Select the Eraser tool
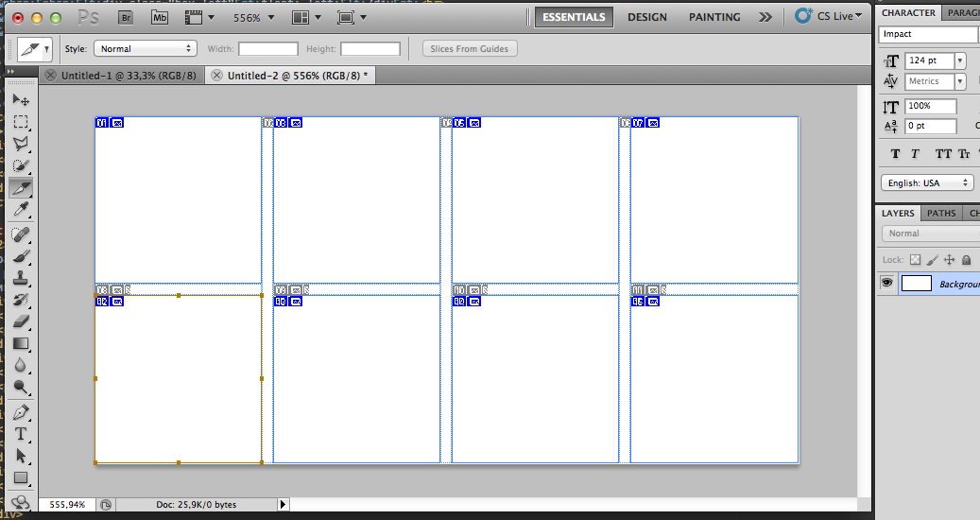 click(21, 321)
